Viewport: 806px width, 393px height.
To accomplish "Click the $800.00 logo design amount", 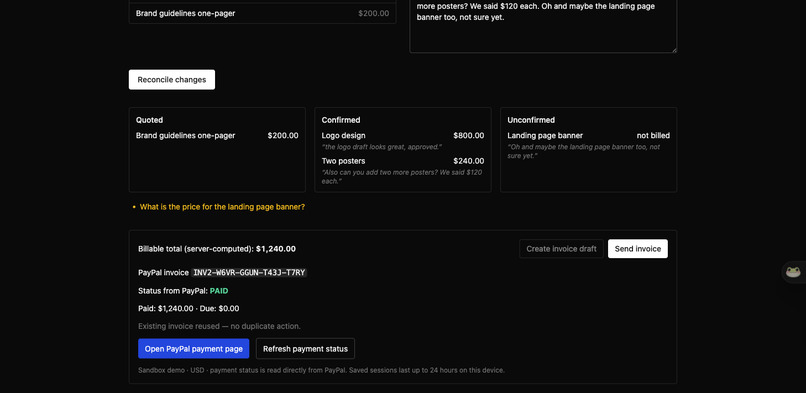I will pos(468,136).
